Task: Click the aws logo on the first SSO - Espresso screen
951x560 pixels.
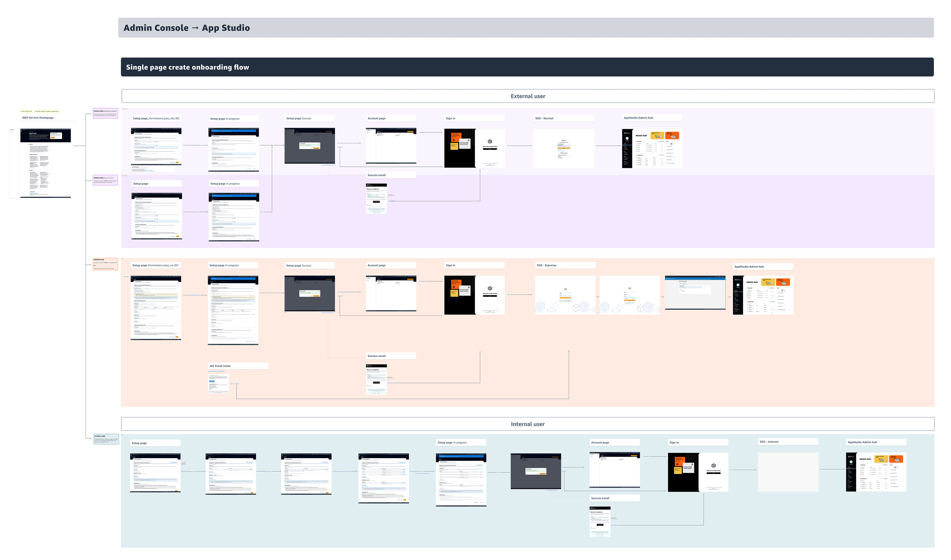Action: (565, 289)
